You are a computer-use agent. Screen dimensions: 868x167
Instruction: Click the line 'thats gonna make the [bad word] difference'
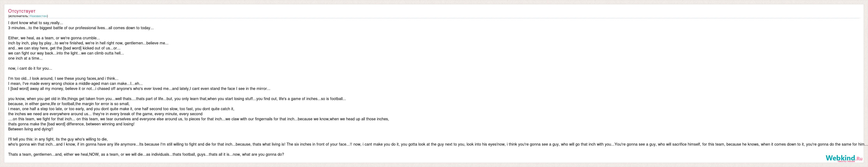point(71,124)
